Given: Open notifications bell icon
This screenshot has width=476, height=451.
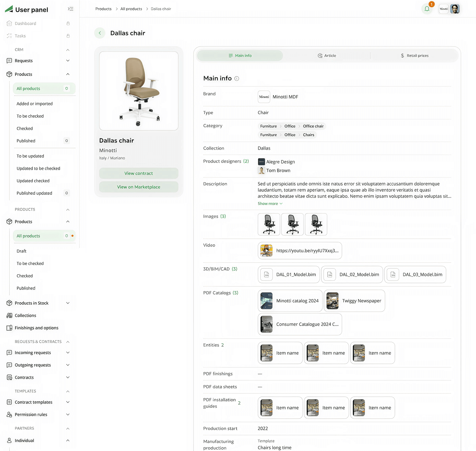Looking at the screenshot, I should tap(427, 9).
